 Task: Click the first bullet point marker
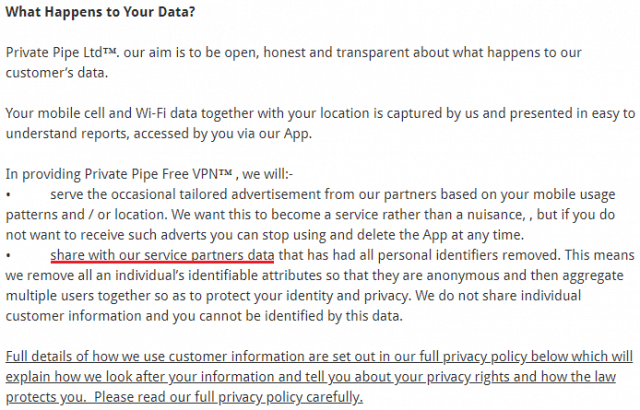pyautogui.click(x=8, y=195)
